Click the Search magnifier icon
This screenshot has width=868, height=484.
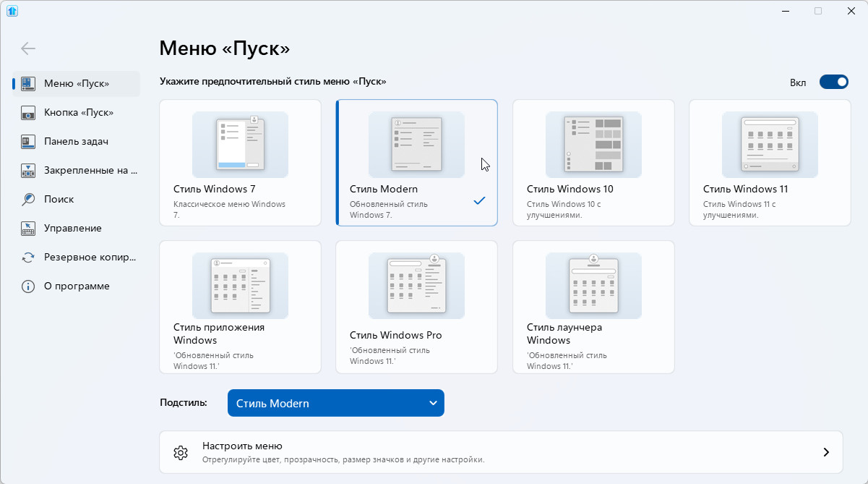(28, 199)
